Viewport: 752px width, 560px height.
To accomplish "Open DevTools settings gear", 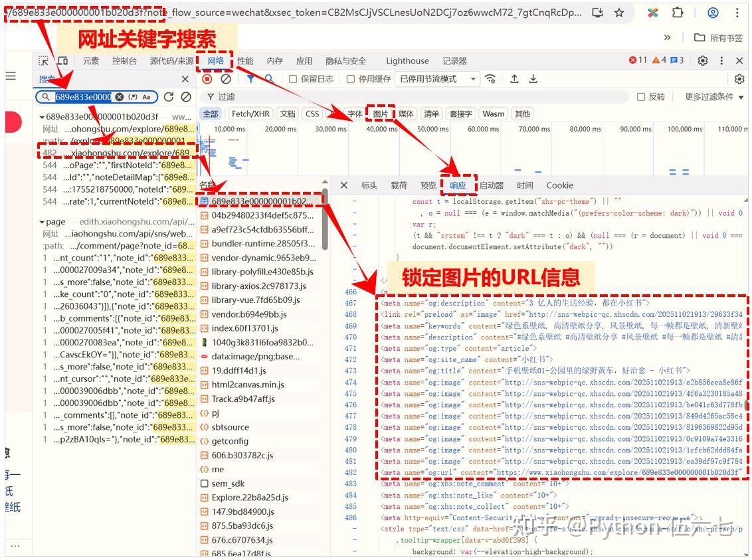I will coord(703,60).
